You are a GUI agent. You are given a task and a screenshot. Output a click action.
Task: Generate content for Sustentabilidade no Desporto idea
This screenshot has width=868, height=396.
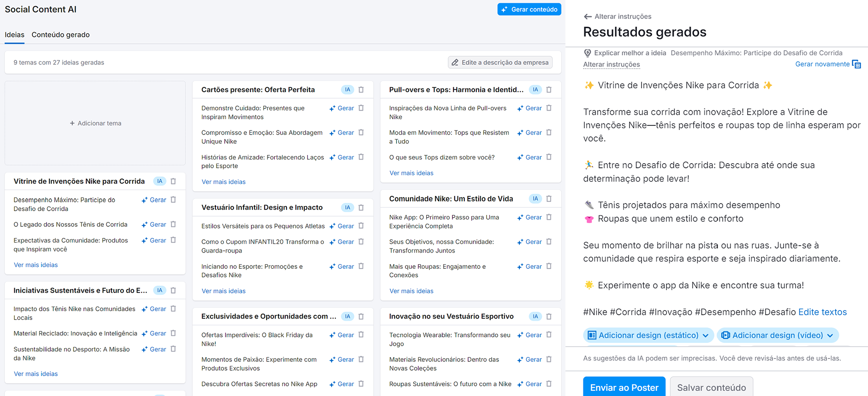(x=154, y=349)
